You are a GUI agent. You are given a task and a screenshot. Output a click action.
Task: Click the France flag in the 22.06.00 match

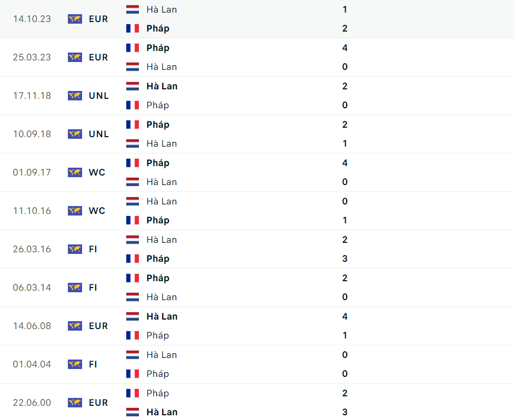tap(133, 393)
